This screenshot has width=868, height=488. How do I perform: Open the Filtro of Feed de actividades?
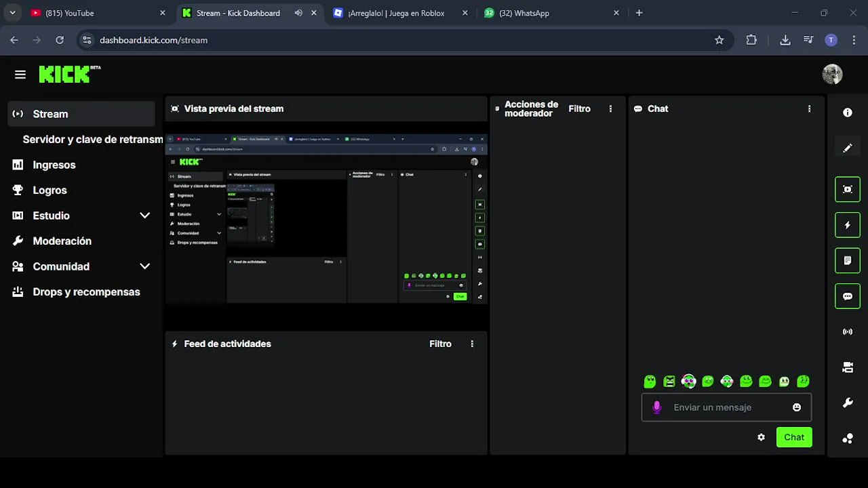(x=440, y=344)
